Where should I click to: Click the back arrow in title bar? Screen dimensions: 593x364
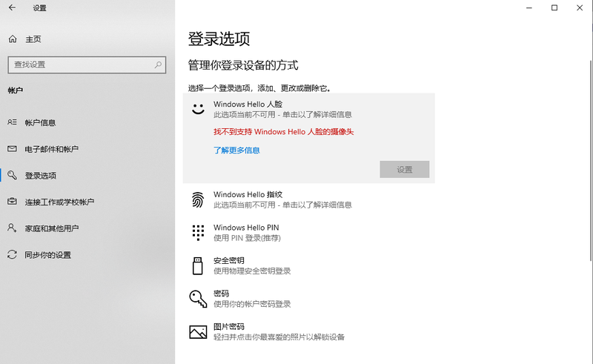pos(12,8)
